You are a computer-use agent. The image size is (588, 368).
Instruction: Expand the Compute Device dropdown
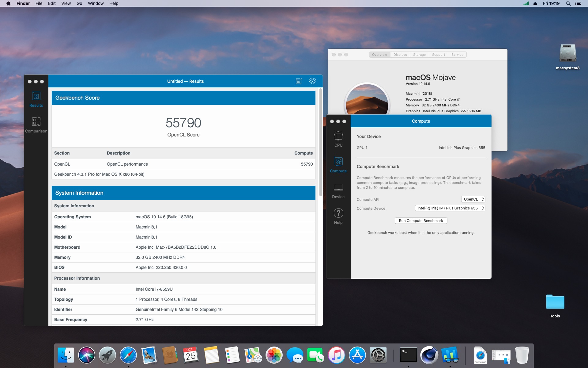[450, 208]
